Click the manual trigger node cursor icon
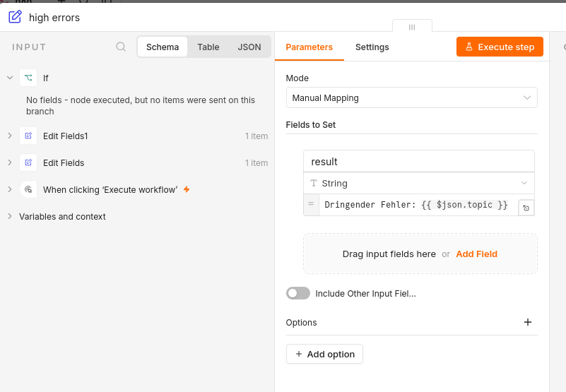566x392 pixels. point(28,189)
